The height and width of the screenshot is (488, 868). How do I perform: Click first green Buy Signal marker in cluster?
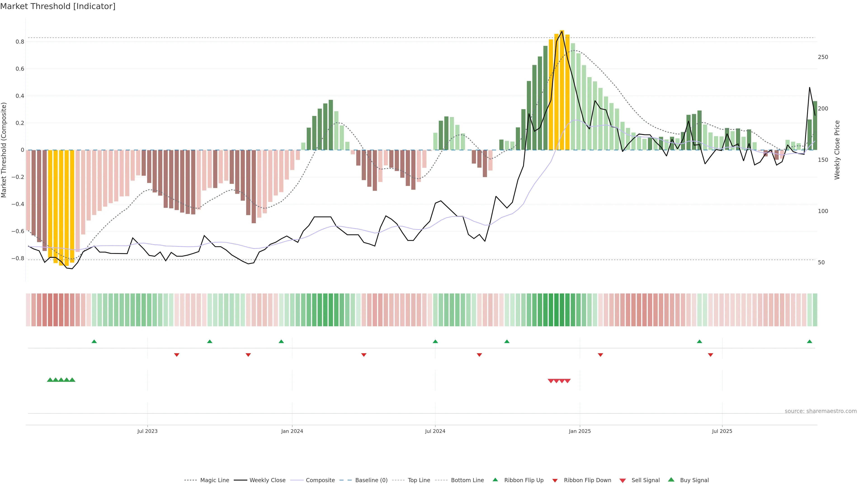click(50, 380)
